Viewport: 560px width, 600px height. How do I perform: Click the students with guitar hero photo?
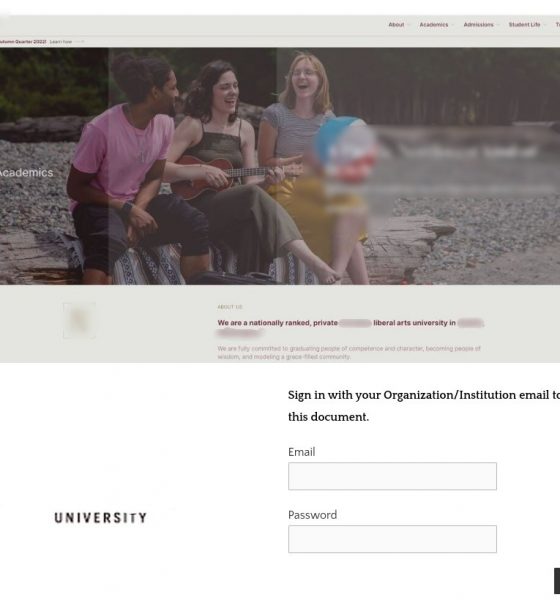click(x=280, y=166)
